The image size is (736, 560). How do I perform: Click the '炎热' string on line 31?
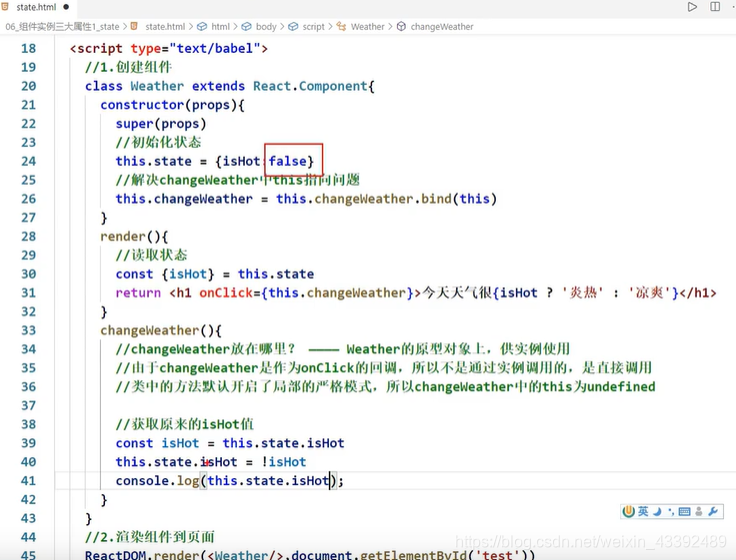coord(583,293)
